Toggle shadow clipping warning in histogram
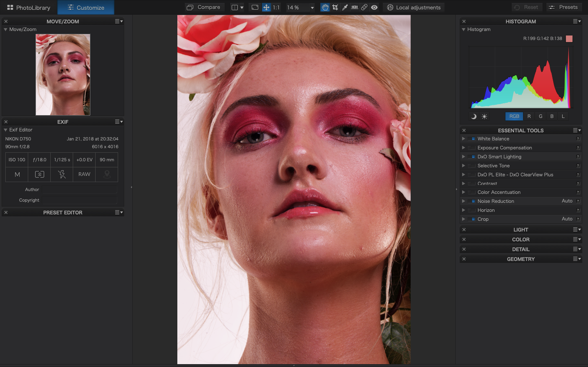 (x=473, y=116)
